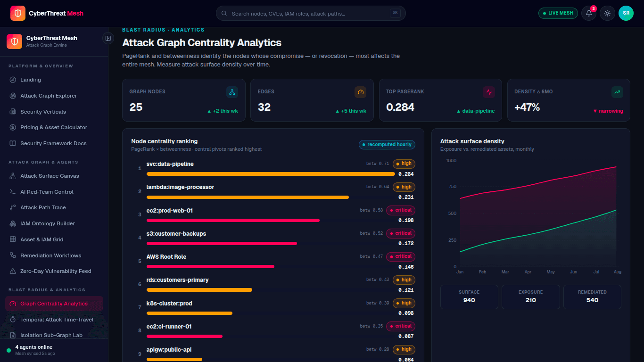Select the k8s-cluster:prod node name
The image size is (644, 362).
[169, 303]
